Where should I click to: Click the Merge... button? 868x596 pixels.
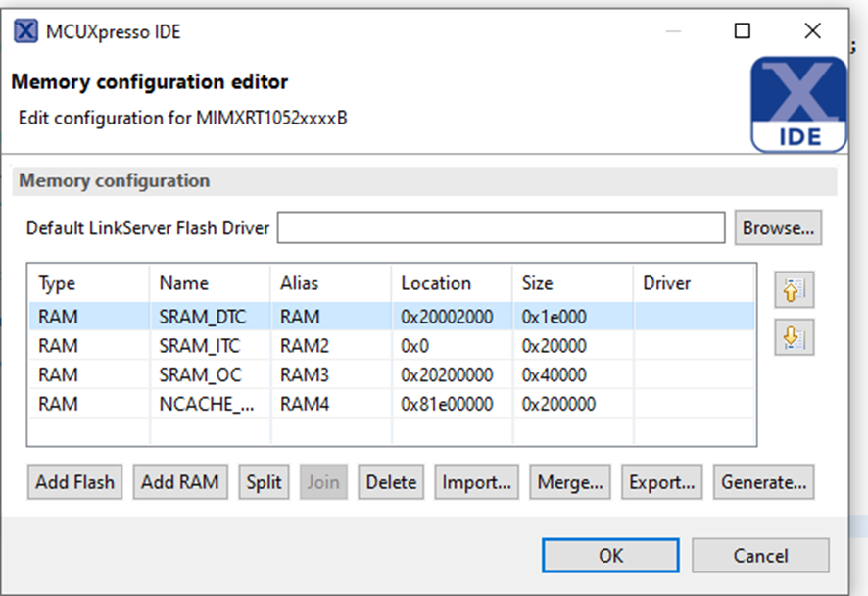tap(569, 482)
